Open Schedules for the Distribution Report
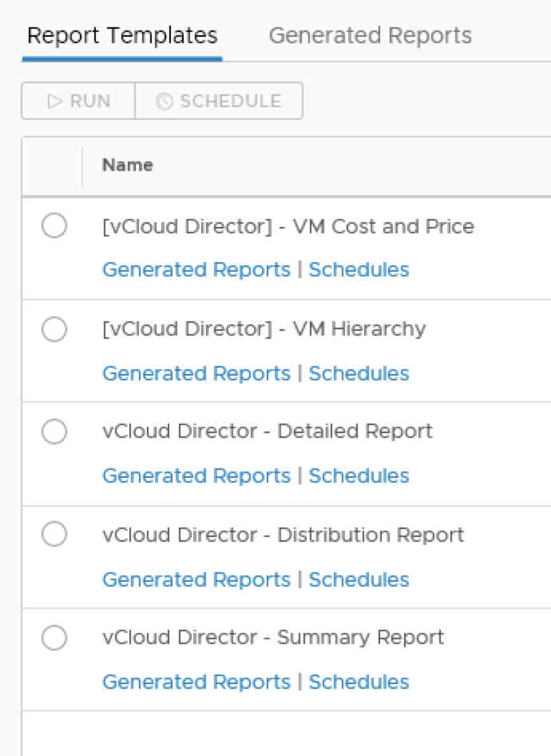This screenshot has width=551, height=756. tap(359, 579)
